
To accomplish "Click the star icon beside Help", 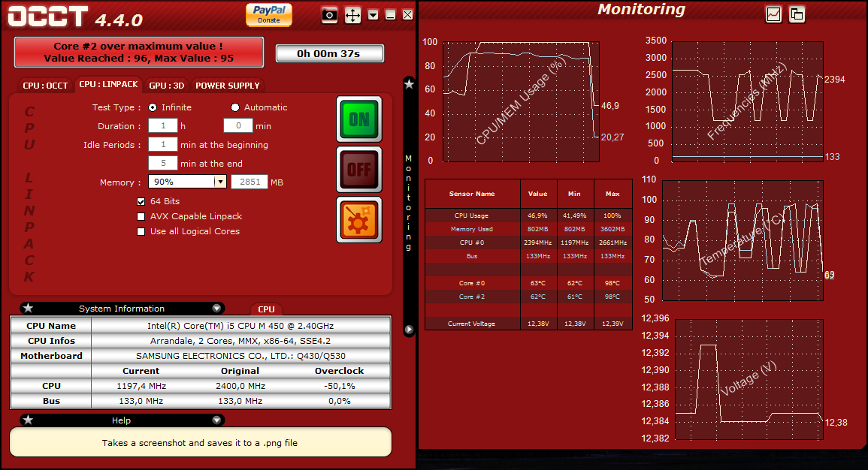I will pyautogui.click(x=29, y=420).
